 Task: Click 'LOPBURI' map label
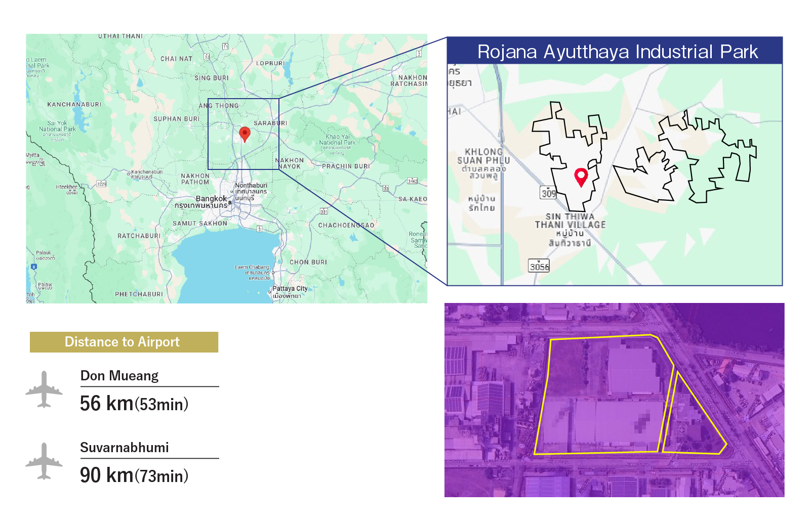270,63
